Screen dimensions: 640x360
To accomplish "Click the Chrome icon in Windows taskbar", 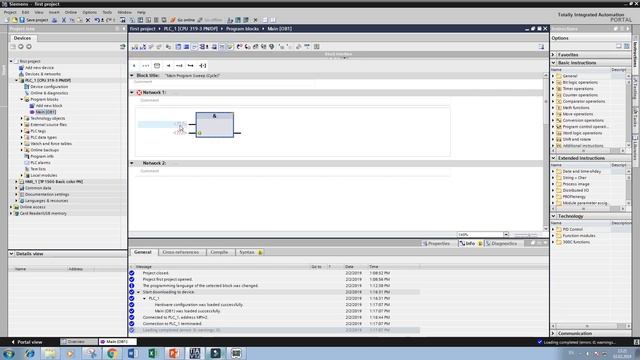I will tap(112, 353).
